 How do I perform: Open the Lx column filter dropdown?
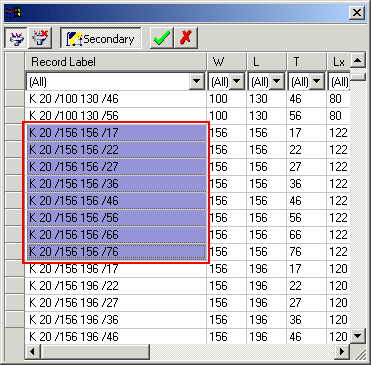(339, 81)
